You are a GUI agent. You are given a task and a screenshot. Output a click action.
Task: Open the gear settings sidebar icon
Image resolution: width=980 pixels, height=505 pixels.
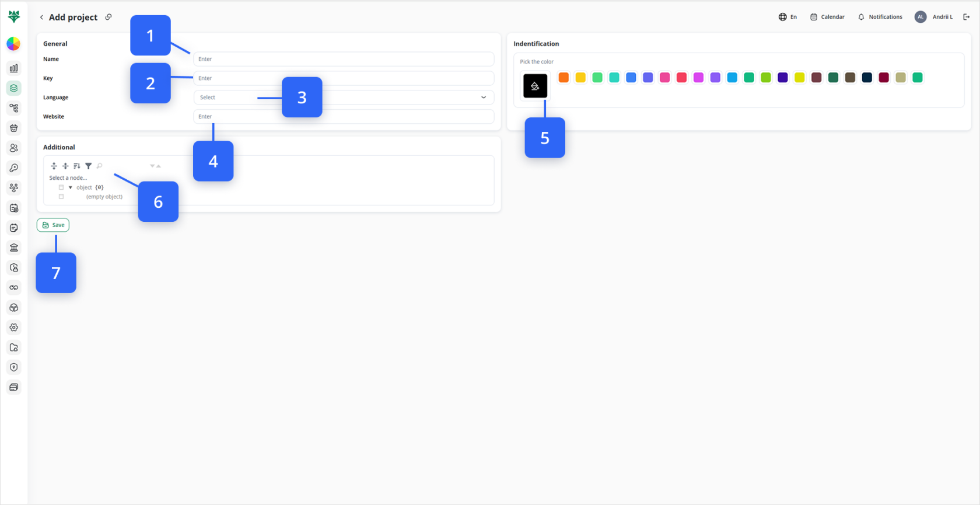(14, 328)
